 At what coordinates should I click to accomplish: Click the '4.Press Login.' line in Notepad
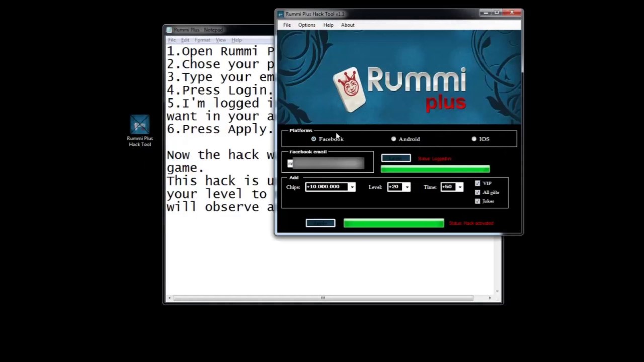220,90
